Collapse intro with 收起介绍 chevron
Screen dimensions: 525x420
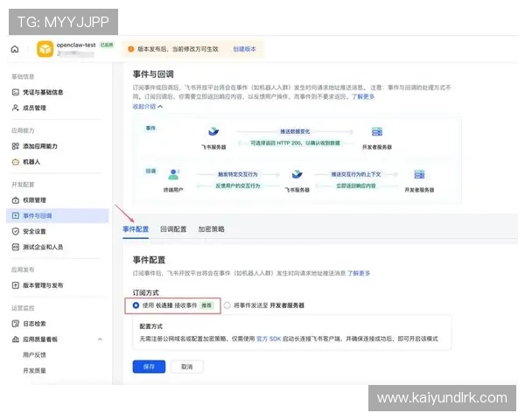point(160,107)
